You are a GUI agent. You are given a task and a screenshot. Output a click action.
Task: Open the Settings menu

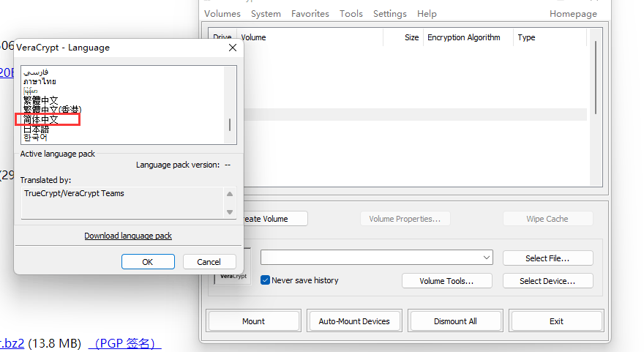coord(390,14)
